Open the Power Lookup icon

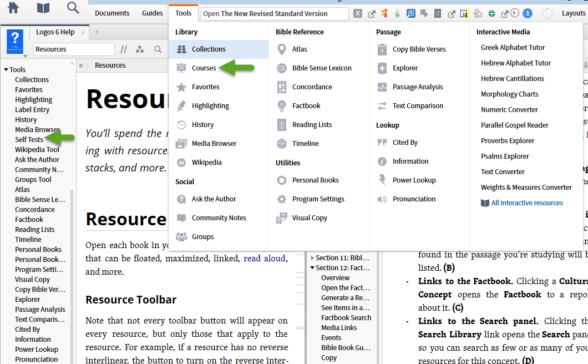382,180
